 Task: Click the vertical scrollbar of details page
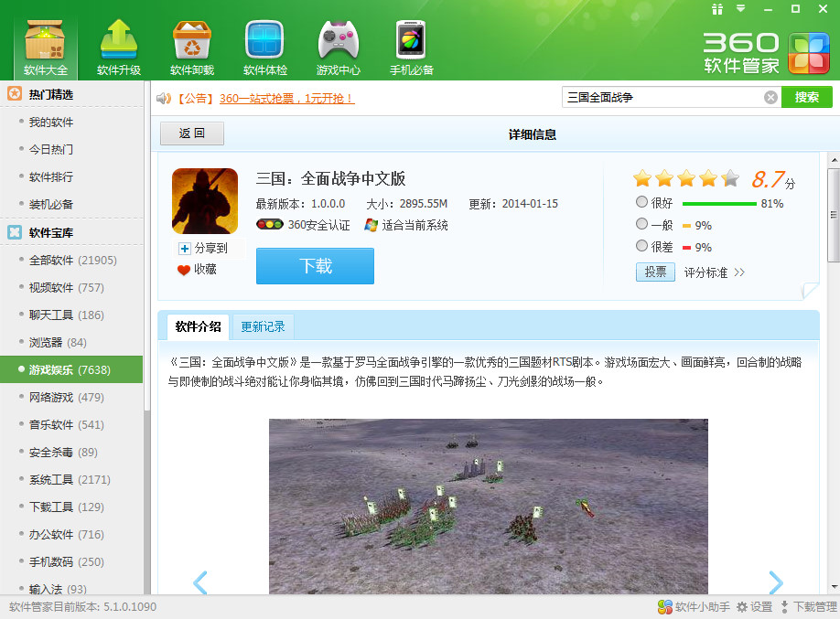coord(833,216)
